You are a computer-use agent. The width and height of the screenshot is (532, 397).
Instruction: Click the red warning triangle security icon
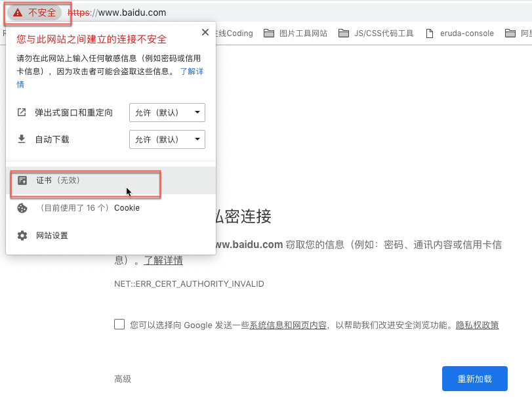[17, 13]
